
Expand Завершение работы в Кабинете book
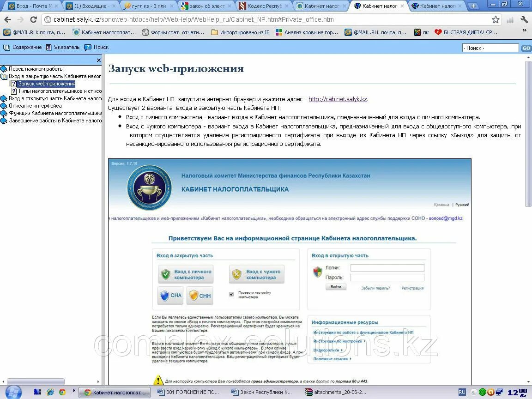(51, 121)
